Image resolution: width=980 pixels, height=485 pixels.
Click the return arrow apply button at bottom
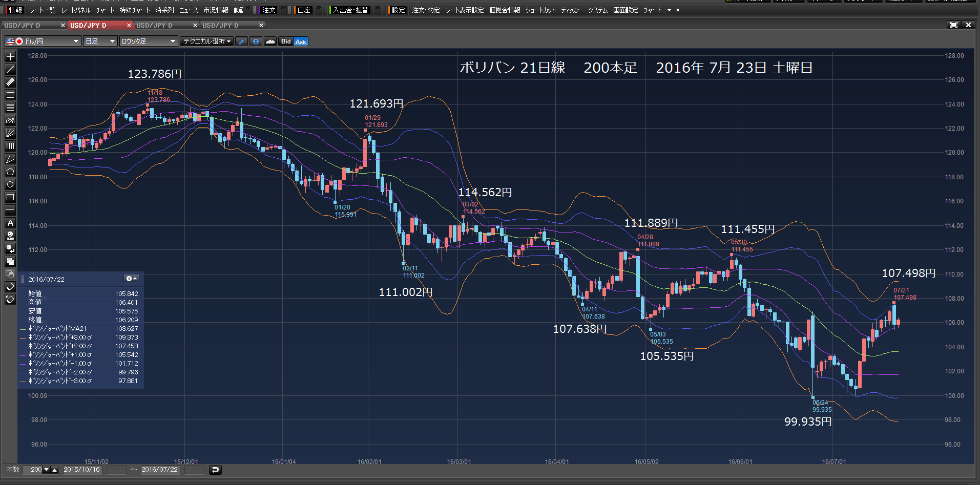coord(216,470)
